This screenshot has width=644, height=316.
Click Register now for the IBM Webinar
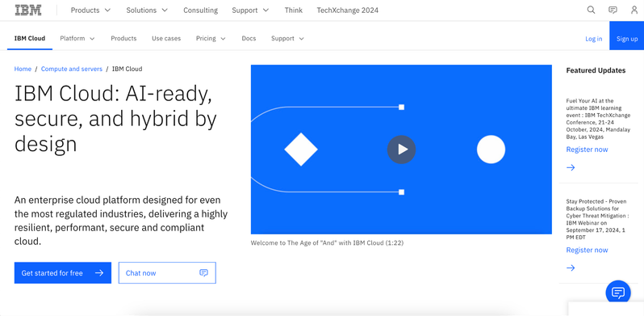(587, 250)
